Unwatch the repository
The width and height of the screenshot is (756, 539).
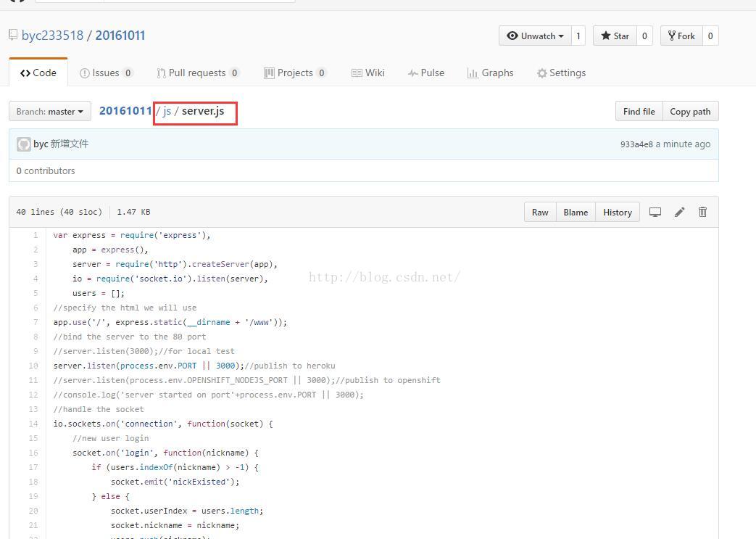pos(535,36)
